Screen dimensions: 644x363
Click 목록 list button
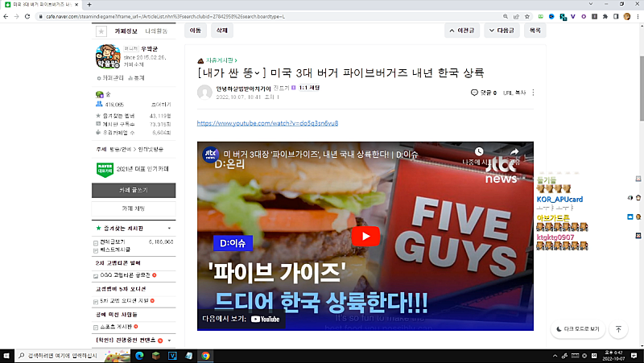[x=535, y=31]
